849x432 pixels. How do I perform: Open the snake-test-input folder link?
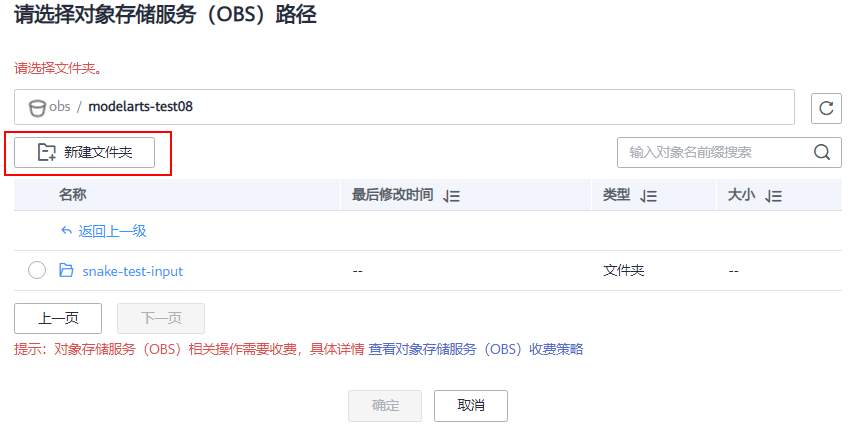pos(132,270)
